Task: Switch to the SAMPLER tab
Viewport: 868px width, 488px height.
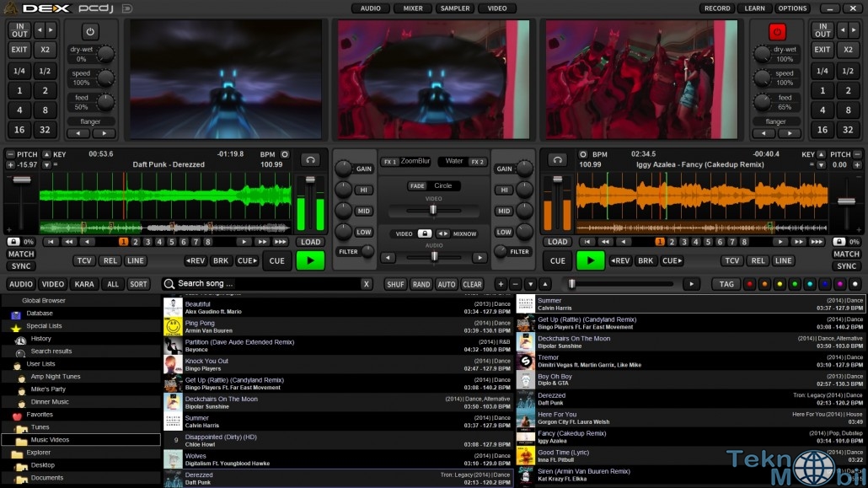Action: [x=455, y=8]
